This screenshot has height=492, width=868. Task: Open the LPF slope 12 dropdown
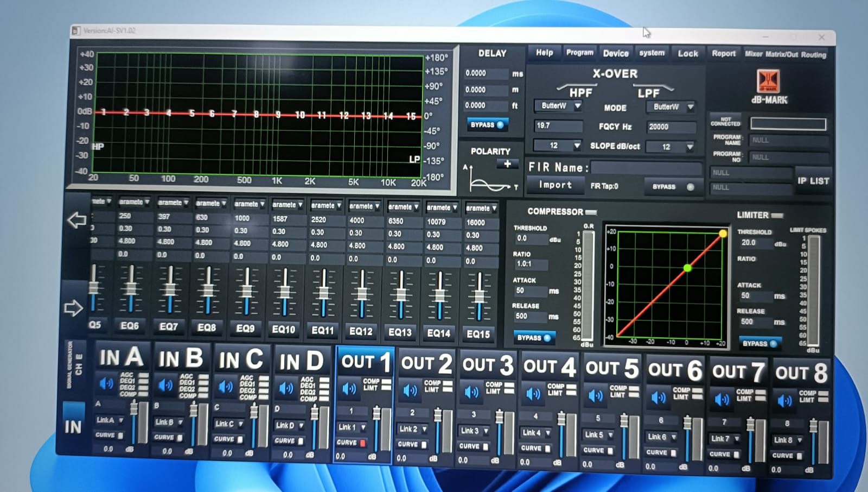click(671, 147)
